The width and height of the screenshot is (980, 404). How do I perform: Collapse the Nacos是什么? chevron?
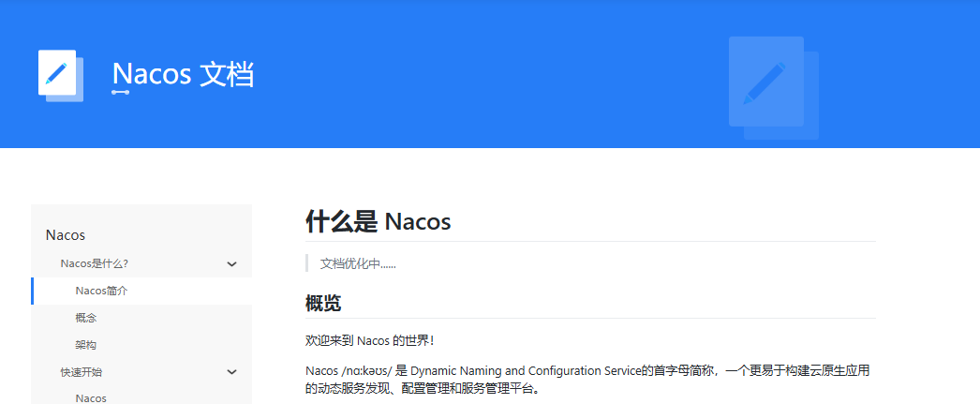point(231,264)
